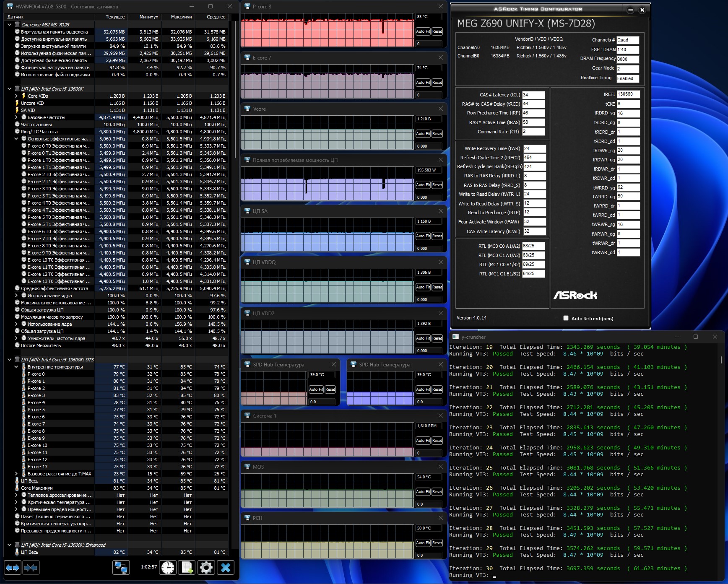This screenshot has height=584, width=728.
Task: Click the gauge icon beside Ring/LLC Частота
Action: (17, 132)
